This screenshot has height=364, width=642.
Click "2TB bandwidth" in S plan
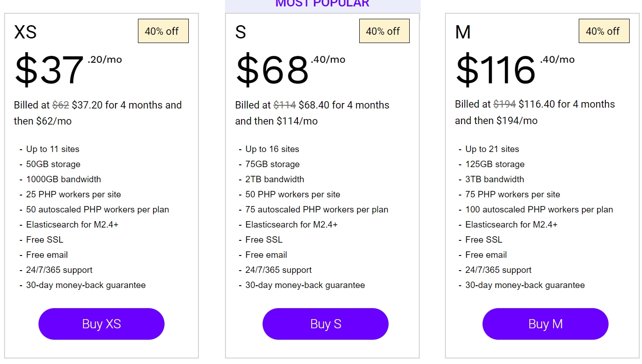(x=274, y=179)
